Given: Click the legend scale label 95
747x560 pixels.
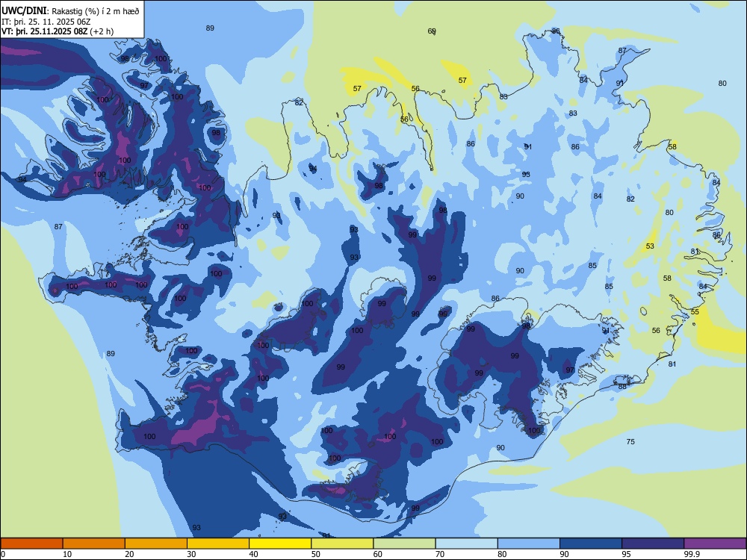Looking at the screenshot, I should [626, 554].
